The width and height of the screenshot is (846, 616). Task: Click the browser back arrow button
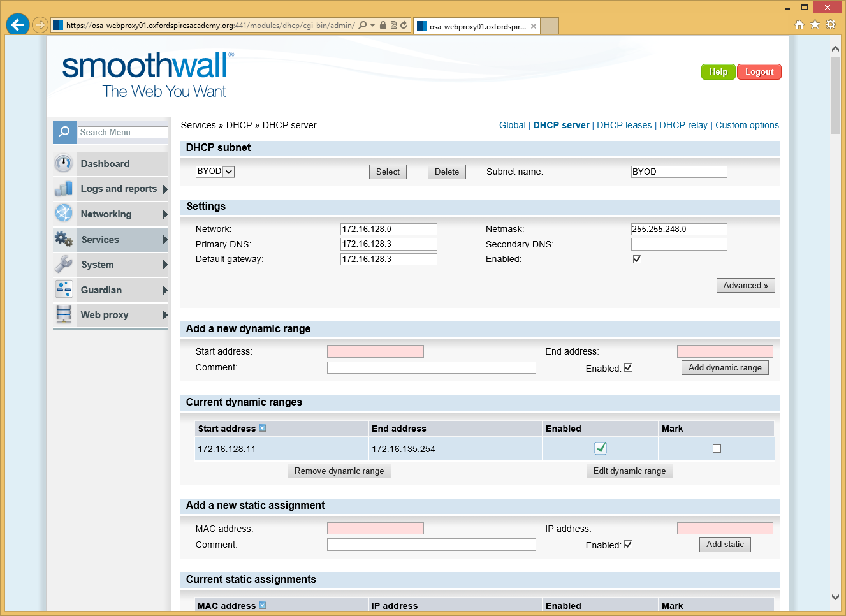tap(18, 25)
